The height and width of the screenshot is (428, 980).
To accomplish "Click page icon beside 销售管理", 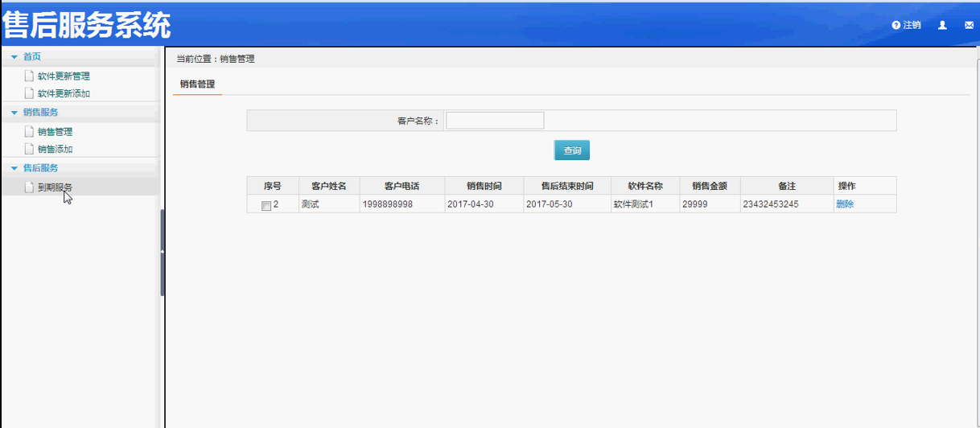I will (29, 132).
